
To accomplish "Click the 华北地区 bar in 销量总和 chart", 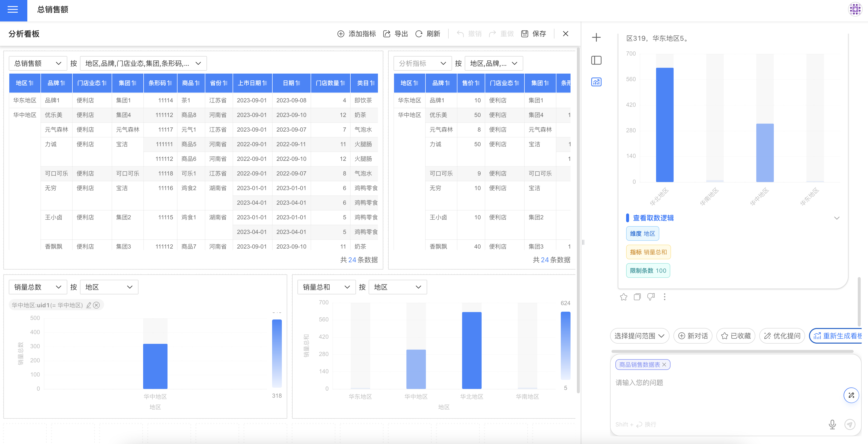I will (x=471, y=350).
